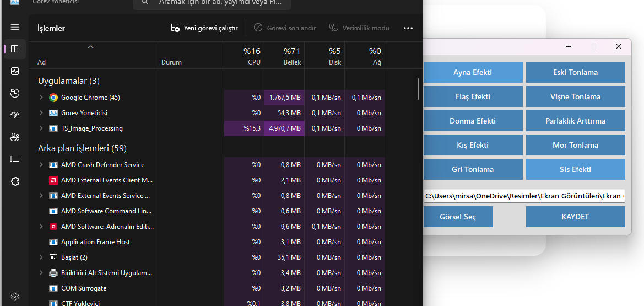
Task: Click Yeni görevi çalıştır button
Action: [204, 28]
